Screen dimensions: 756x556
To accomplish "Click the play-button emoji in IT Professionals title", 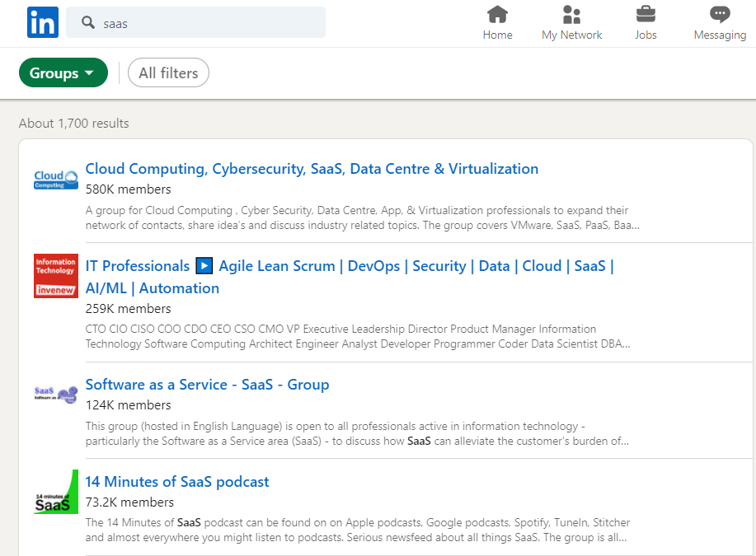I will (204, 265).
